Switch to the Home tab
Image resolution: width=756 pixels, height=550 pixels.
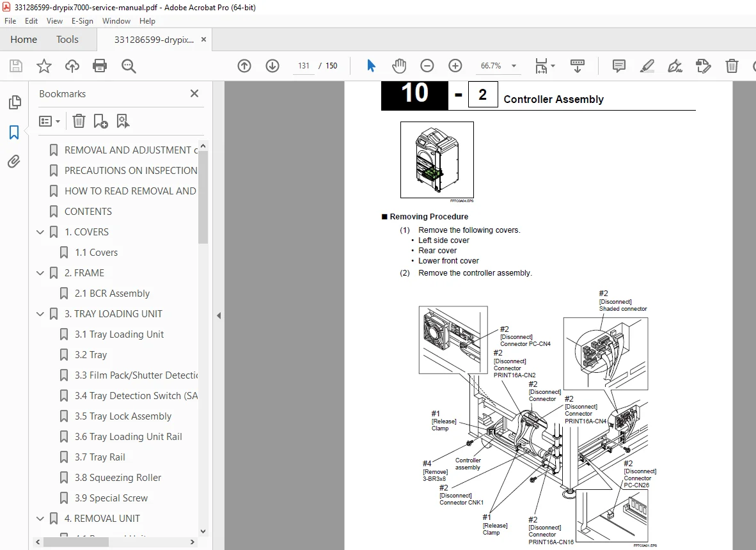[24, 40]
